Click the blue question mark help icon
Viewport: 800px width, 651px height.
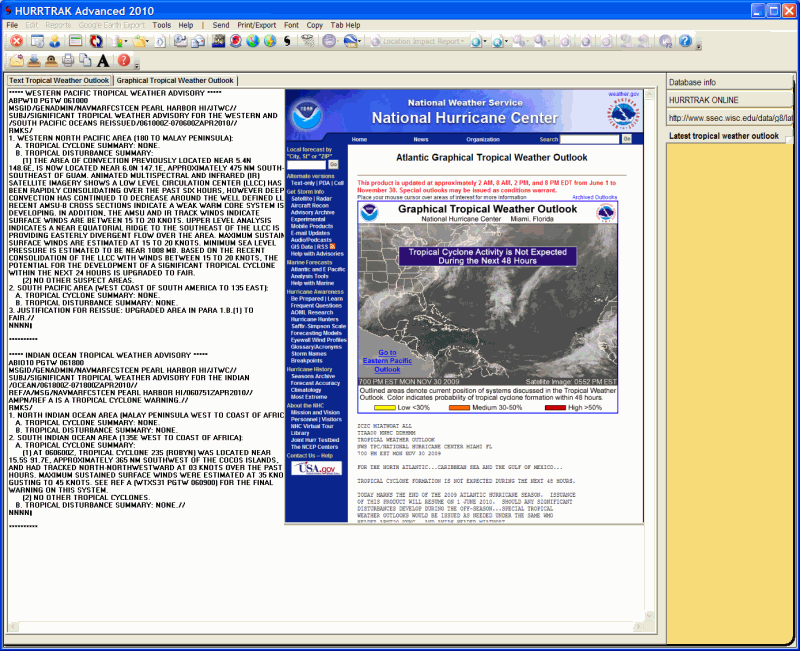[685, 41]
